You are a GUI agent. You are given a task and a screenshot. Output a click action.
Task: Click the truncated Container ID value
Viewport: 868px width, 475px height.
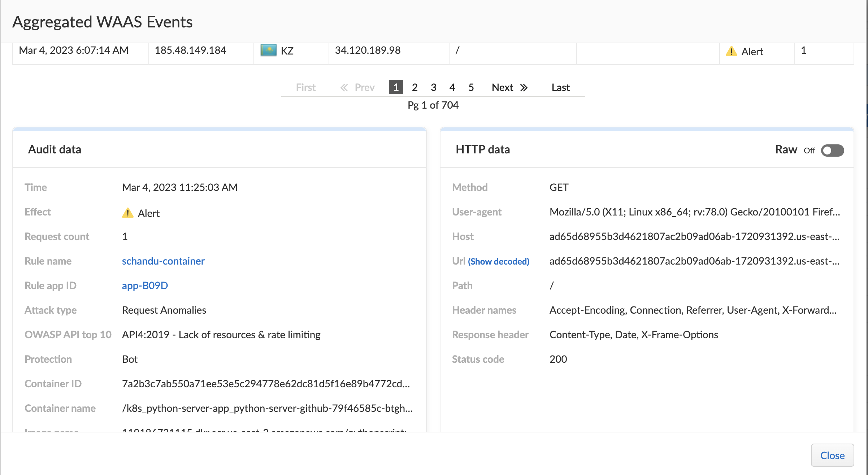[266, 384]
